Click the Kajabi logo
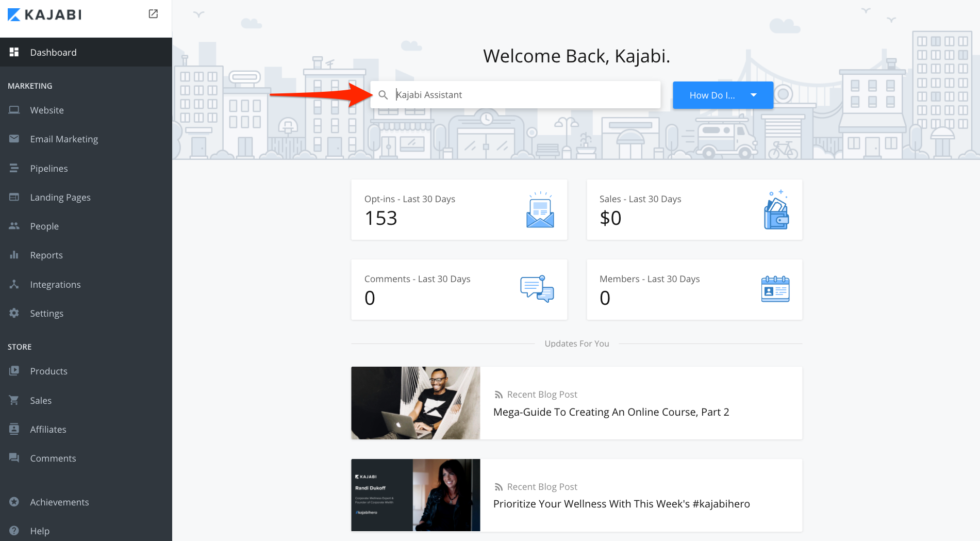The image size is (980, 541). click(x=45, y=14)
